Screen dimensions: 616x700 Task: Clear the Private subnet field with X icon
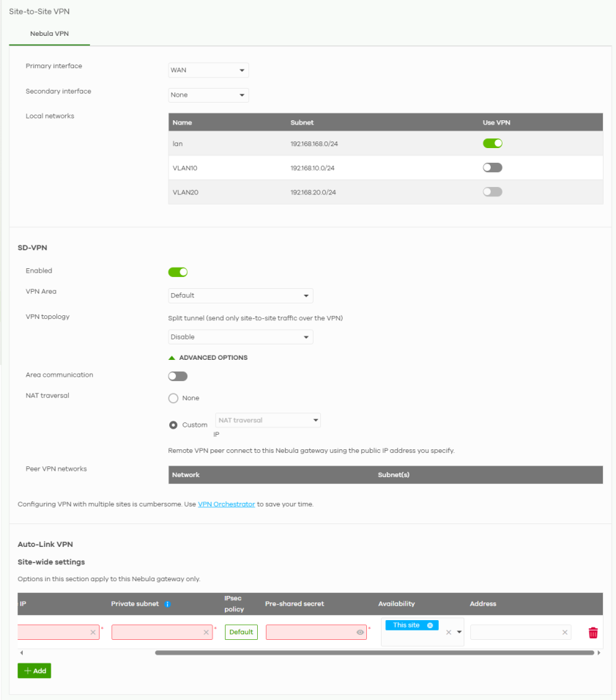tap(206, 633)
